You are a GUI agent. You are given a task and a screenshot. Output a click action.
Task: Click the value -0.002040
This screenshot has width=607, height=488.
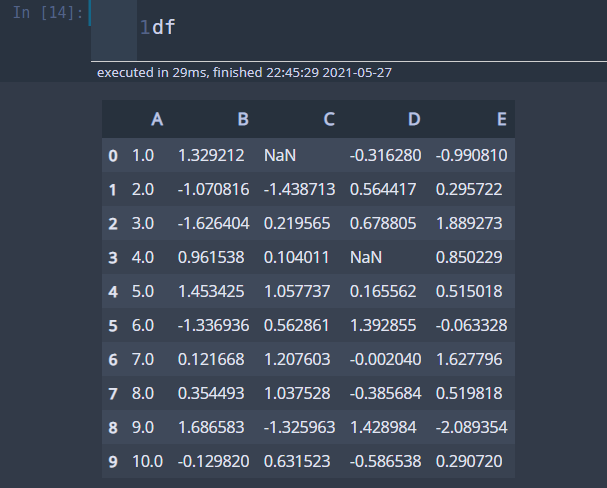tap(385, 360)
